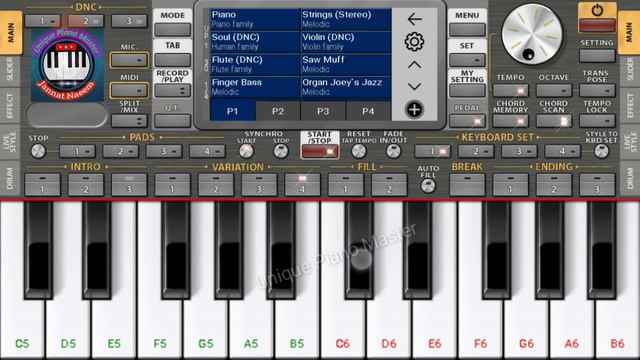Trigger FILL button 2
The width and height of the screenshot is (640, 360).
389,184
